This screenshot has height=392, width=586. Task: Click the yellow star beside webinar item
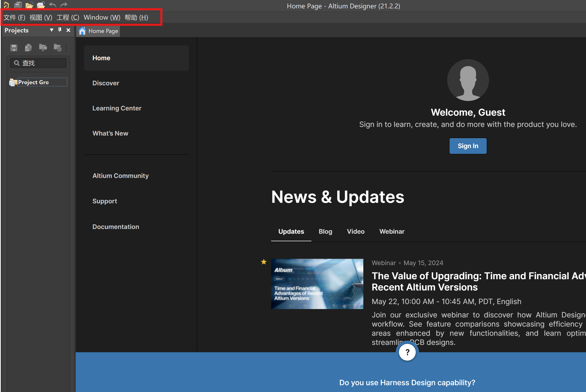click(x=264, y=262)
